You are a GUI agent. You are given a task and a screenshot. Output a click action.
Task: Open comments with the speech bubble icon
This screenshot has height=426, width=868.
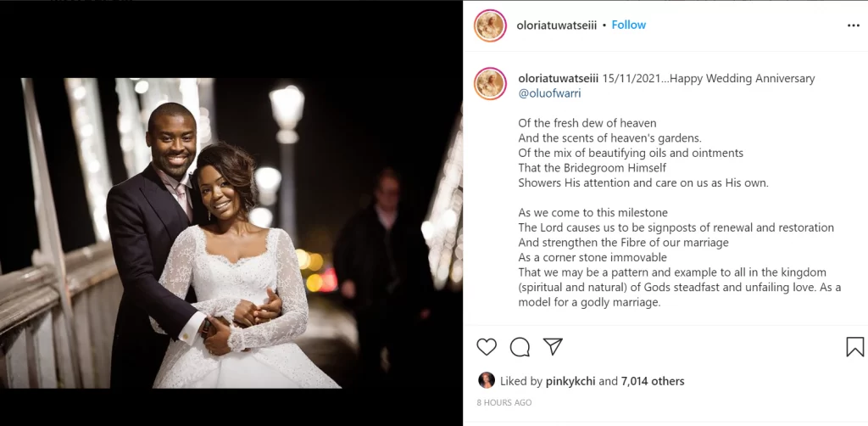point(520,347)
